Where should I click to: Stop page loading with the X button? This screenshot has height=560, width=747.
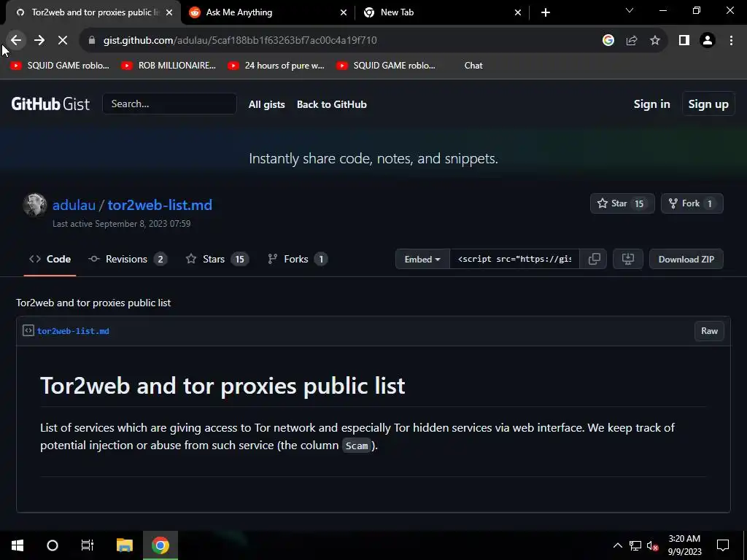pyautogui.click(x=63, y=41)
